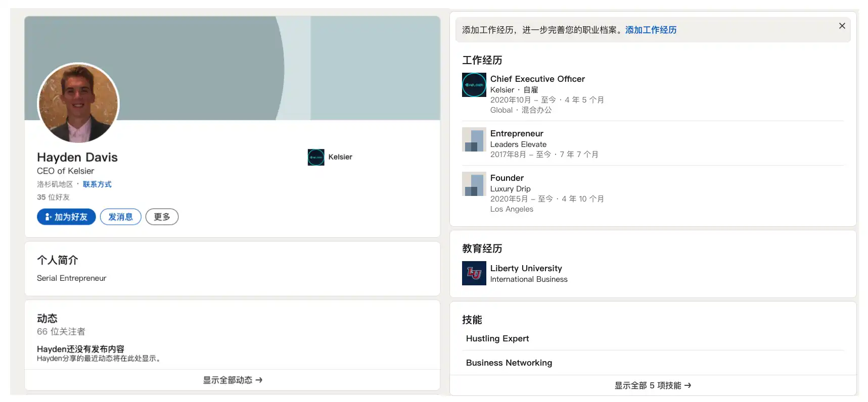
Task: Select the Business Networking skill
Action: click(509, 363)
